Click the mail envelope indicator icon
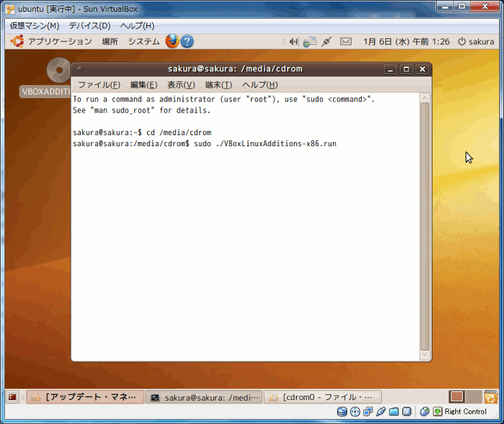The width and height of the screenshot is (504, 424). coord(346,42)
